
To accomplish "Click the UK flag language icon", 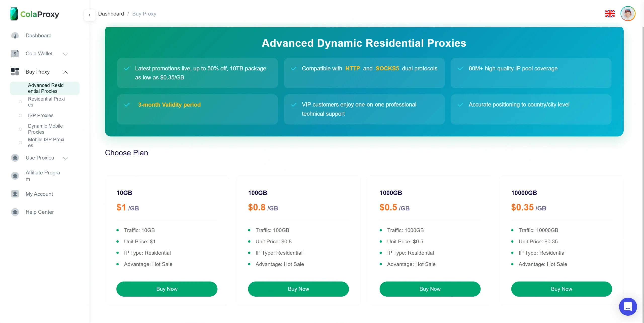I will click(x=610, y=14).
